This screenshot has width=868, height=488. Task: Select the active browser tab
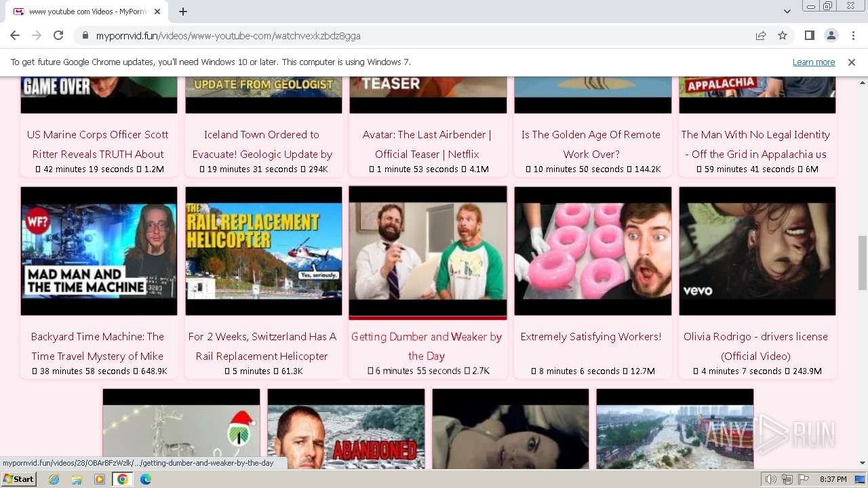pyautogui.click(x=87, y=12)
